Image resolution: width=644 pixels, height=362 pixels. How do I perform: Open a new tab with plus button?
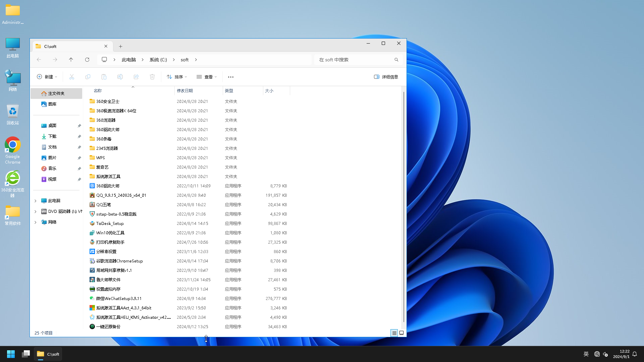coord(121,47)
